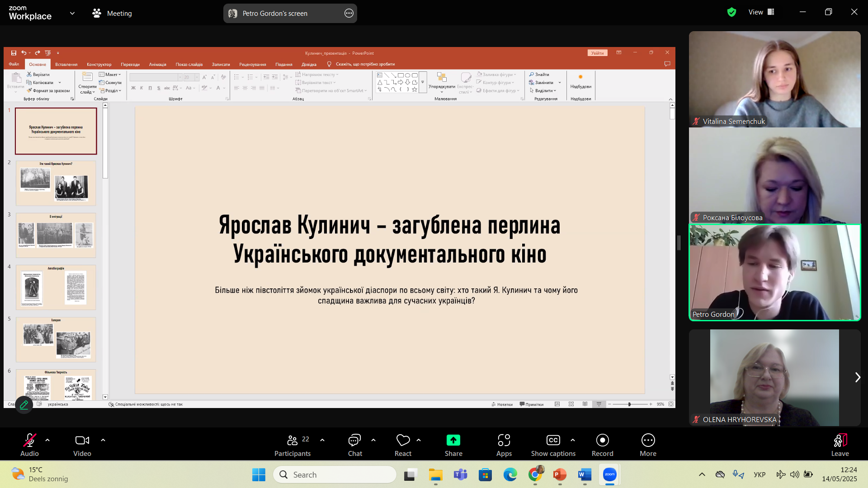Image resolution: width=868 pixels, height=488 pixels.
Task: Open the Вставлення ribbon tab
Action: (66, 64)
